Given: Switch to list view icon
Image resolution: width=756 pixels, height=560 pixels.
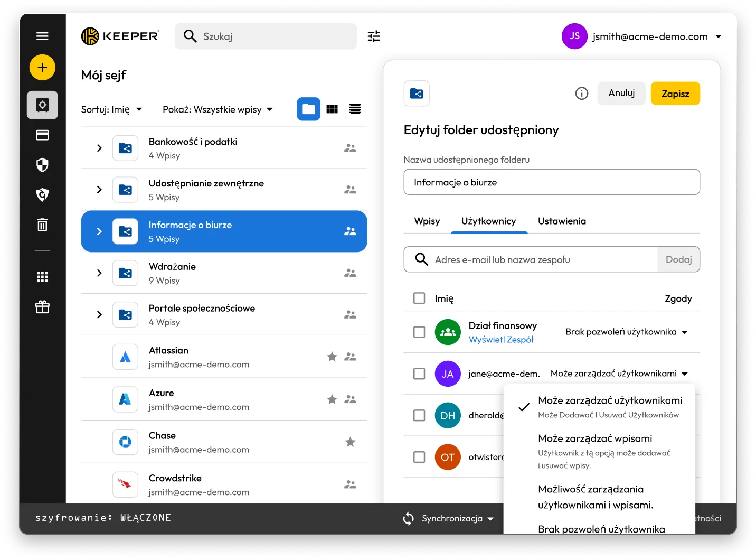Looking at the screenshot, I should (x=355, y=109).
